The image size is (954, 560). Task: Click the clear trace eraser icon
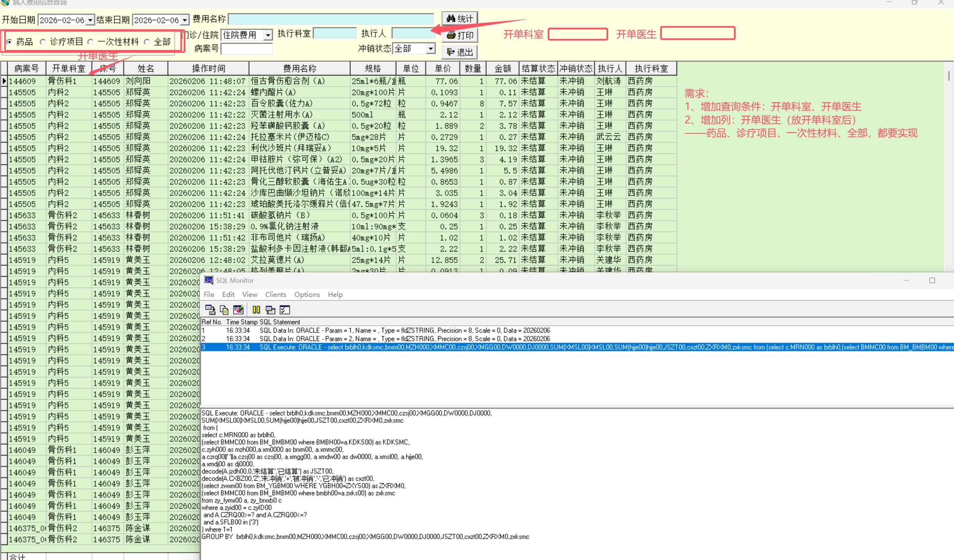[238, 310]
